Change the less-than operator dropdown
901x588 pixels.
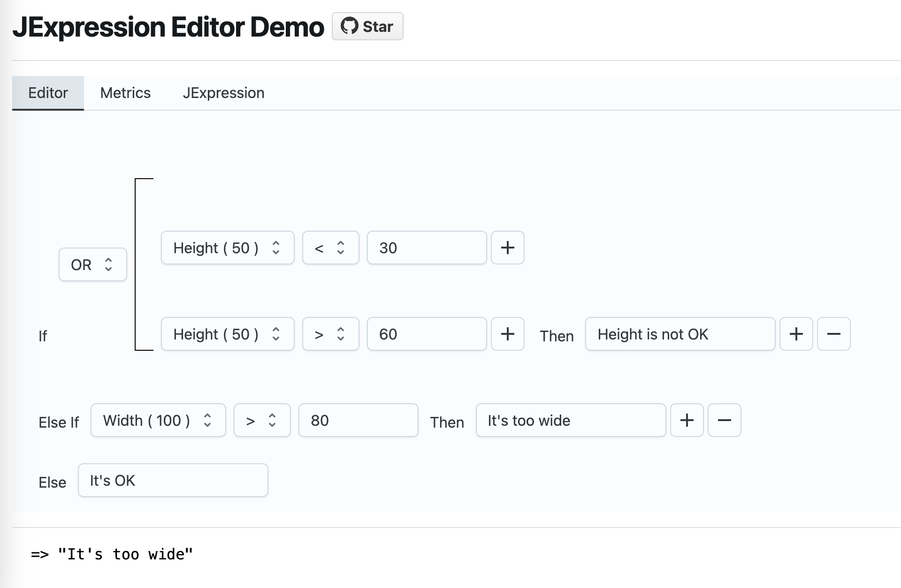point(330,248)
